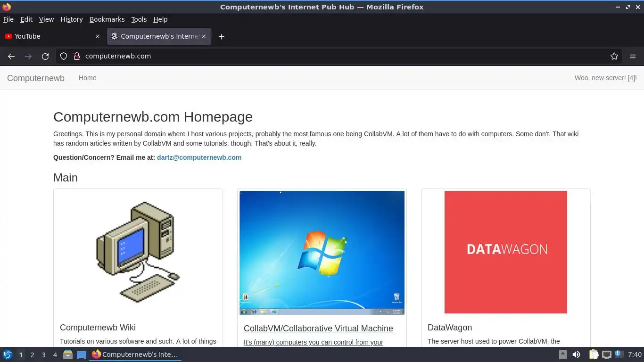644x362 pixels.
Task: Open the Edit menu
Action: pos(26,19)
